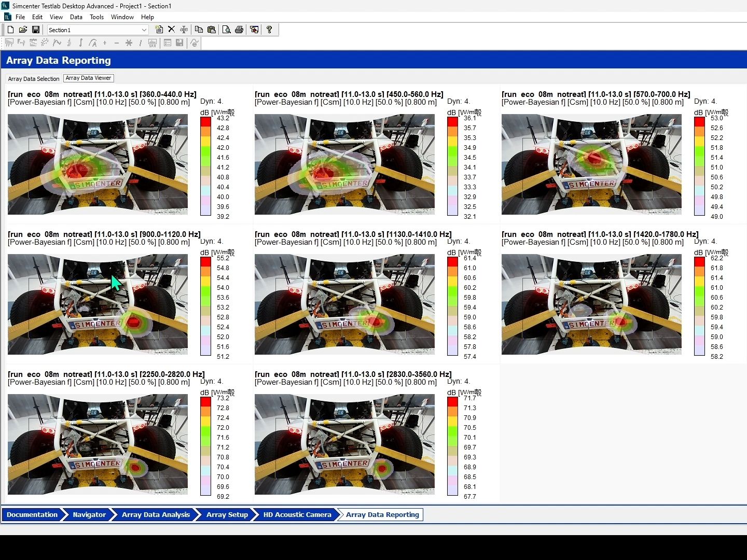Open print preview from the toolbar
Viewport: 747px width, 560px height.
tap(227, 30)
